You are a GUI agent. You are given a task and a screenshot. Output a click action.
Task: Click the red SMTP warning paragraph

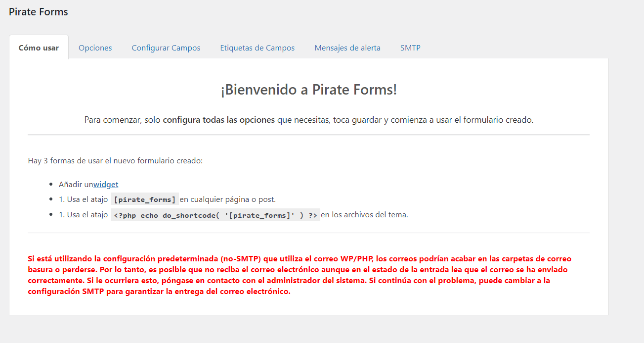[300, 275]
